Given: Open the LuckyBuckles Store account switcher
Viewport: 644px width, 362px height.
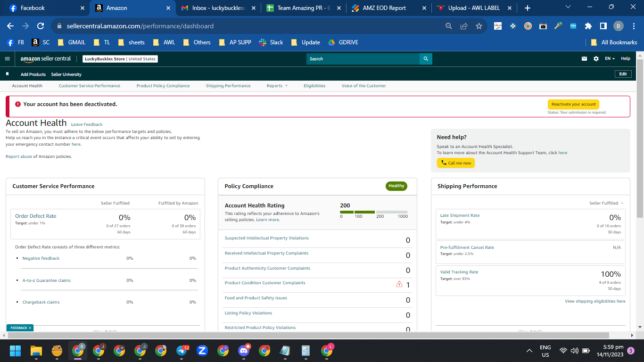Looking at the screenshot, I should pos(120,59).
